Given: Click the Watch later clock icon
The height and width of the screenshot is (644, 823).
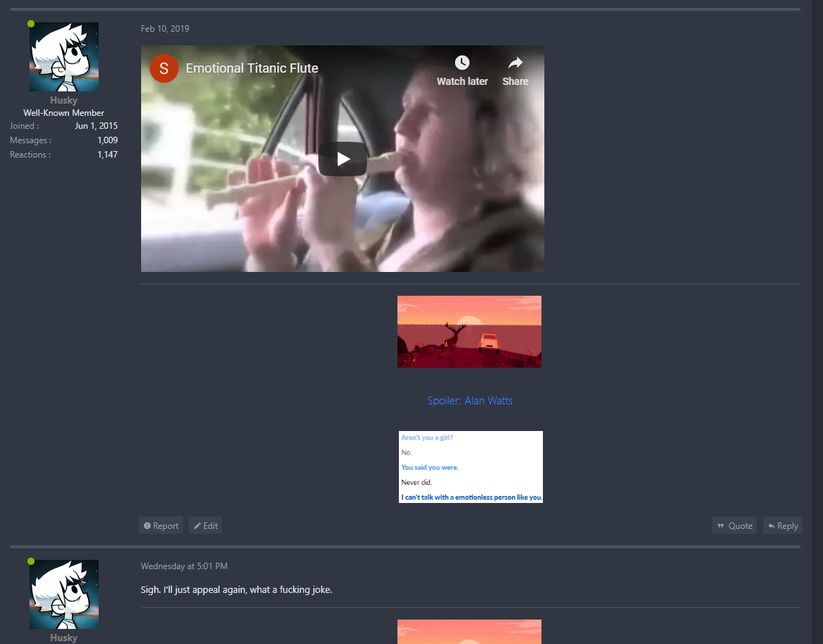Looking at the screenshot, I should click(462, 63).
